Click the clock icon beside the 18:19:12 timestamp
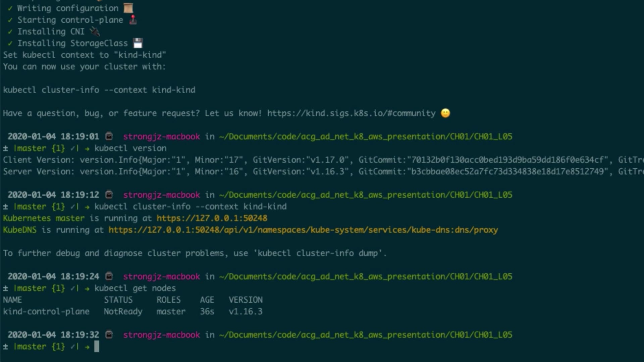Image resolution: width=644 pixels, height=362 pixels. [x=109, y=195]
